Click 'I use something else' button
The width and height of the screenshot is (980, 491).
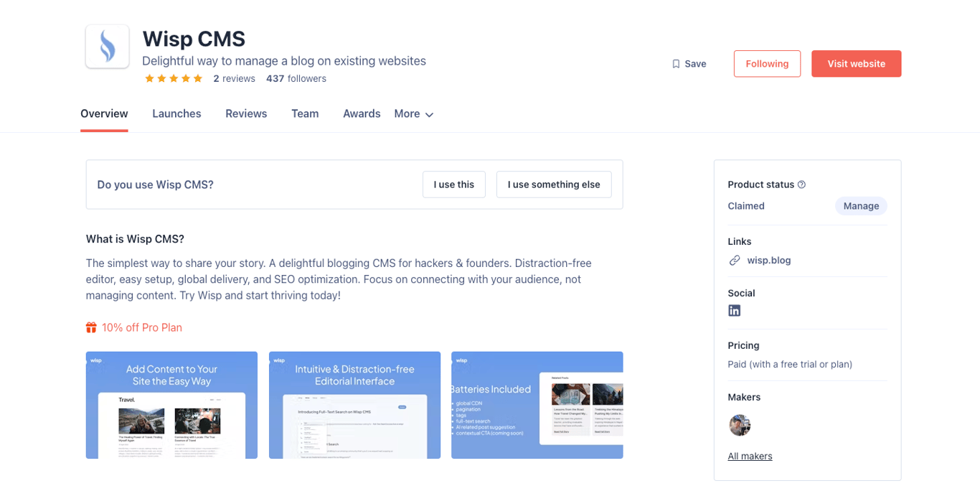click(x=554, y=184)
